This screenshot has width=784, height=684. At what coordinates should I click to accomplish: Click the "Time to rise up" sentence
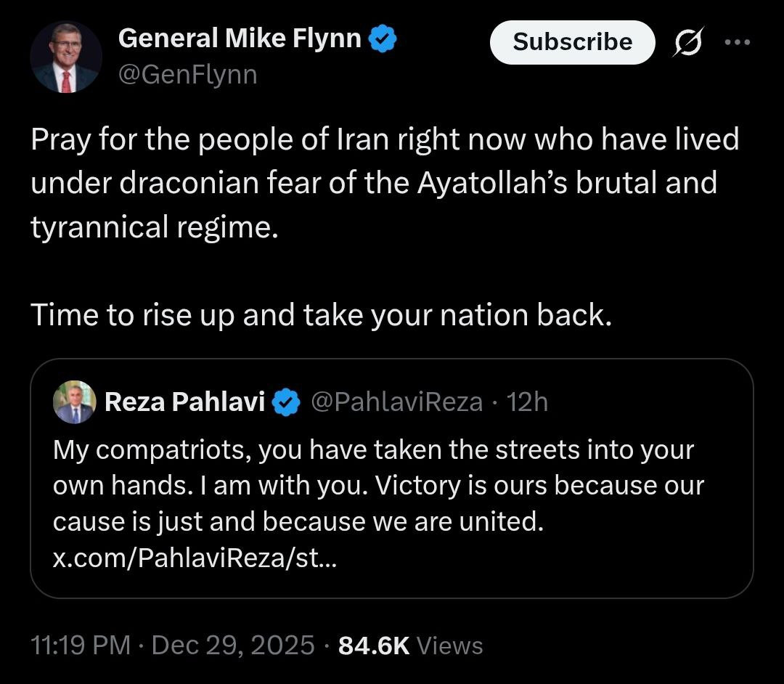tap(321, 315)
